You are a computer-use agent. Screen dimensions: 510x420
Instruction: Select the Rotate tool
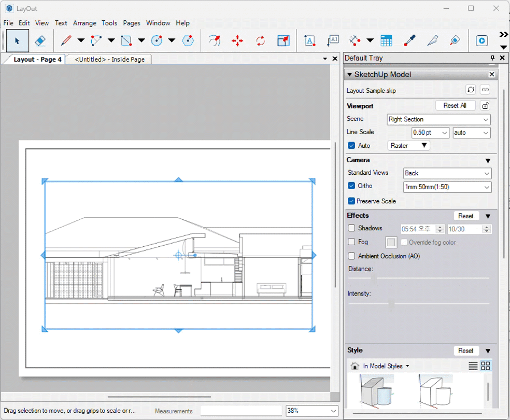click(x=261, y=40)
